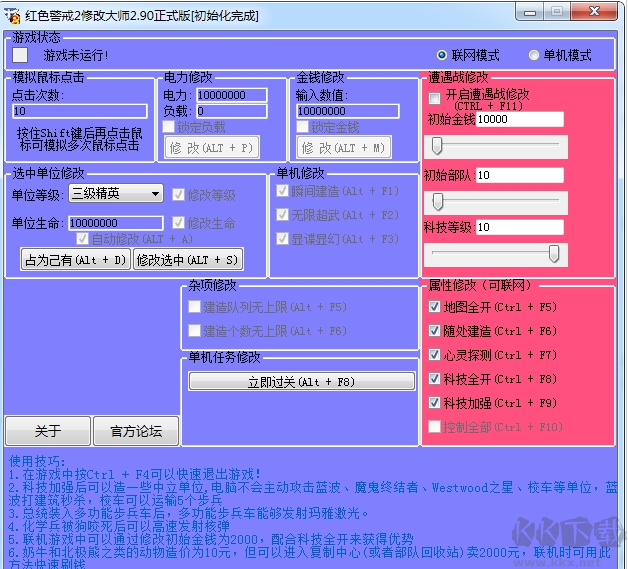Open the 官方论坛 button
This screenshot has height=569, width=628.
[x=136, y=431]
